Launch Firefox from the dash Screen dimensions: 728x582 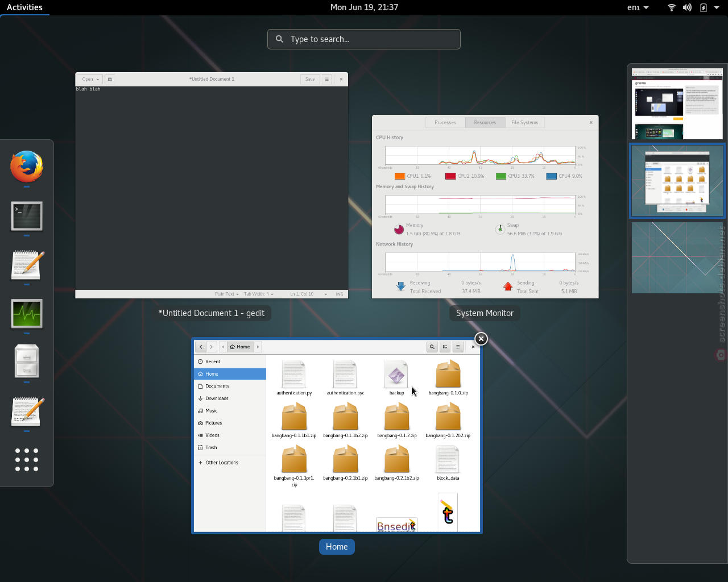(27, 167)
